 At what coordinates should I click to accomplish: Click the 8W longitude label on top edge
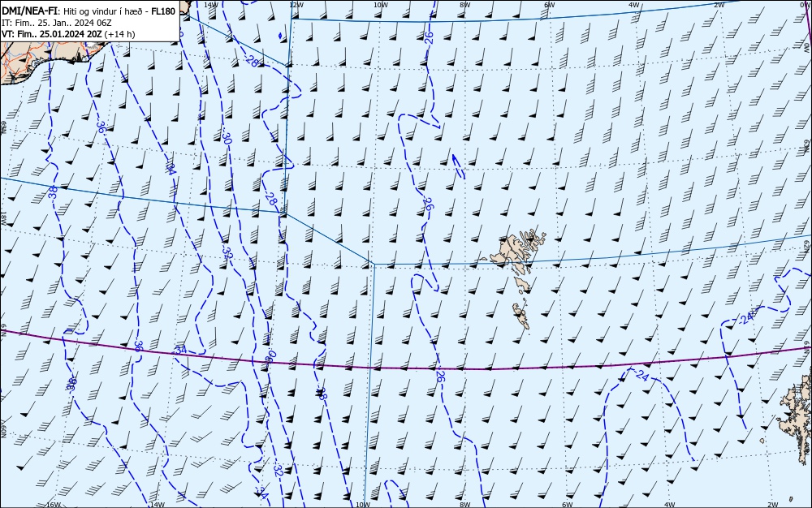465,5
